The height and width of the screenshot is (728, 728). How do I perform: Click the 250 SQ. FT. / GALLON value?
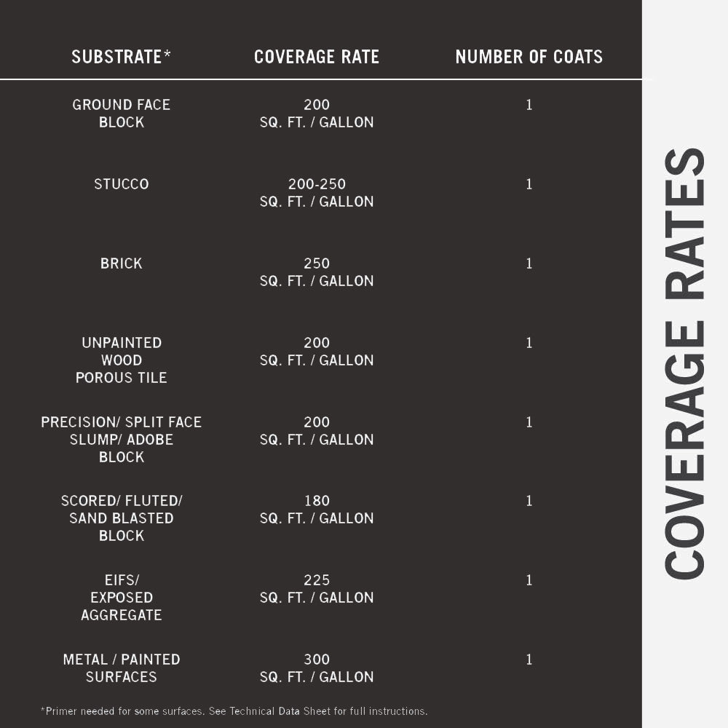pos(317,272)
